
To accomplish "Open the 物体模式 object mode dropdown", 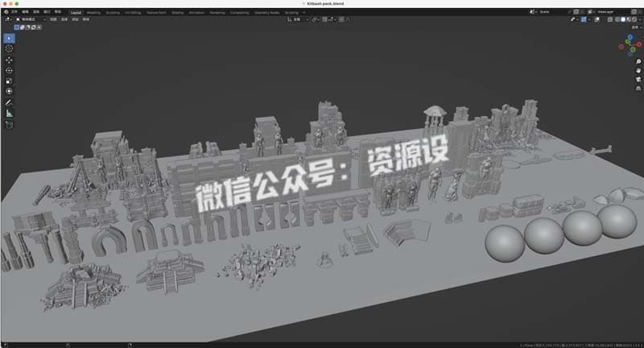I will click(31, 19).
